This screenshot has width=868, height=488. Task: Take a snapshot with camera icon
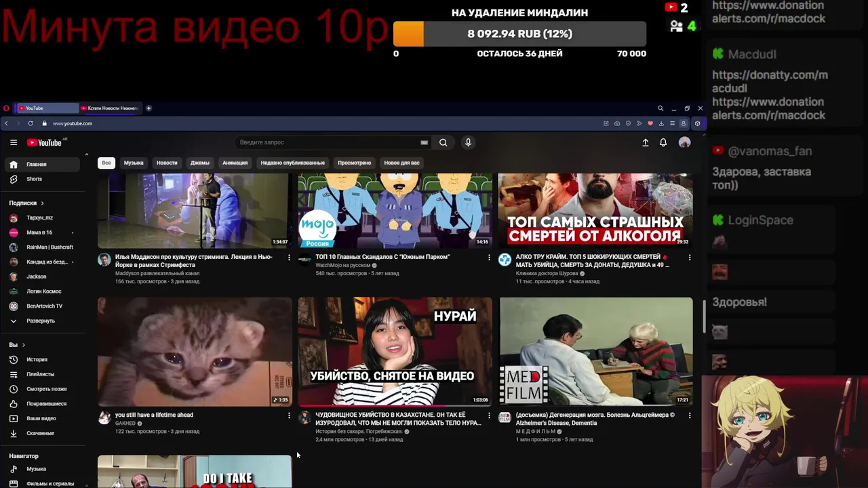pyautogui.click(x=617, y=123)
